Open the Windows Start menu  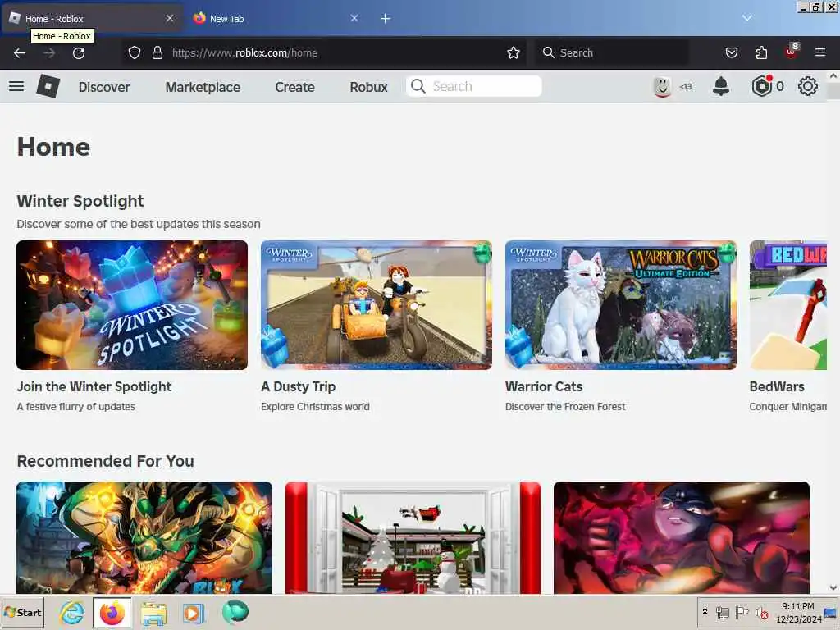(22, 612)
